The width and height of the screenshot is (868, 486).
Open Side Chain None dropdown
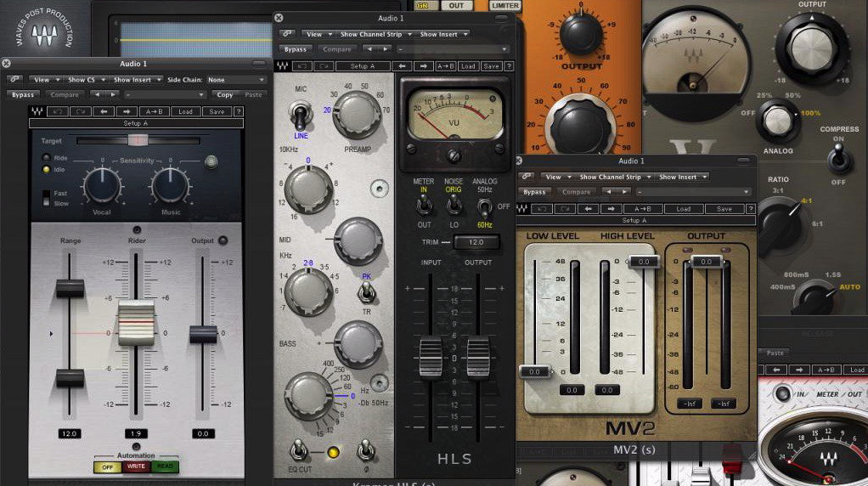(235, 80)
